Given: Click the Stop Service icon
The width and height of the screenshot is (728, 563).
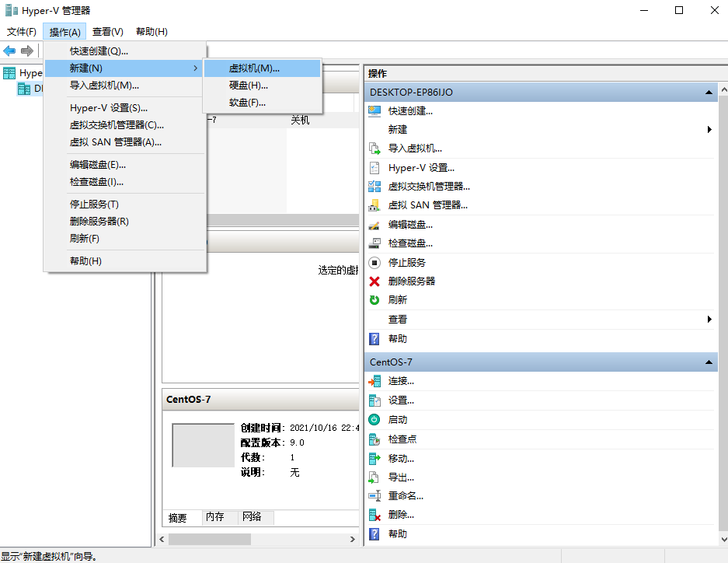Looking at the screenshot, I should point(374,263).
